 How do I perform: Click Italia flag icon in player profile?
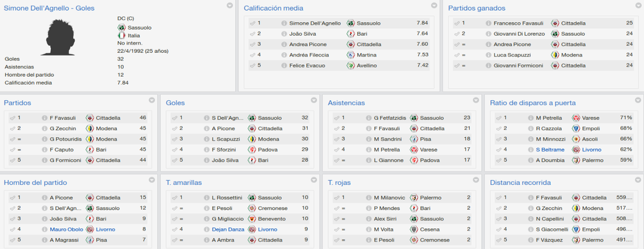click(x=121, y=35)
